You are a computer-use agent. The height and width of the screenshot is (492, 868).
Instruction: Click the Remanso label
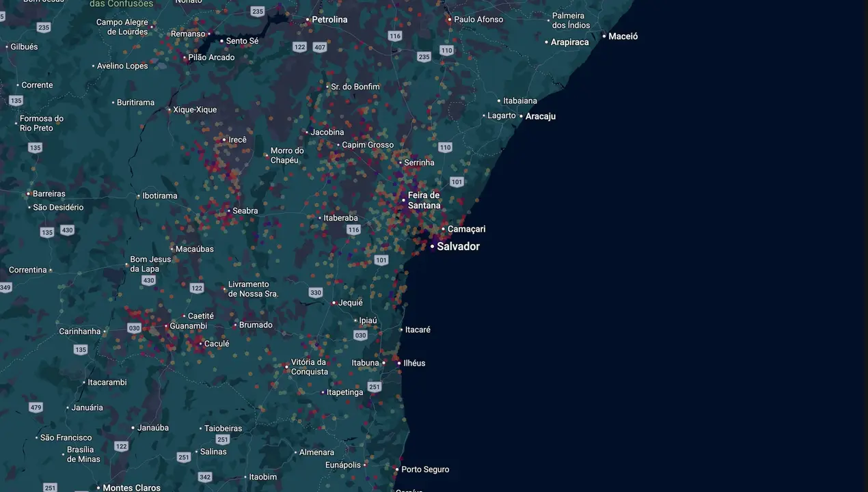click(x=188, y=33)
